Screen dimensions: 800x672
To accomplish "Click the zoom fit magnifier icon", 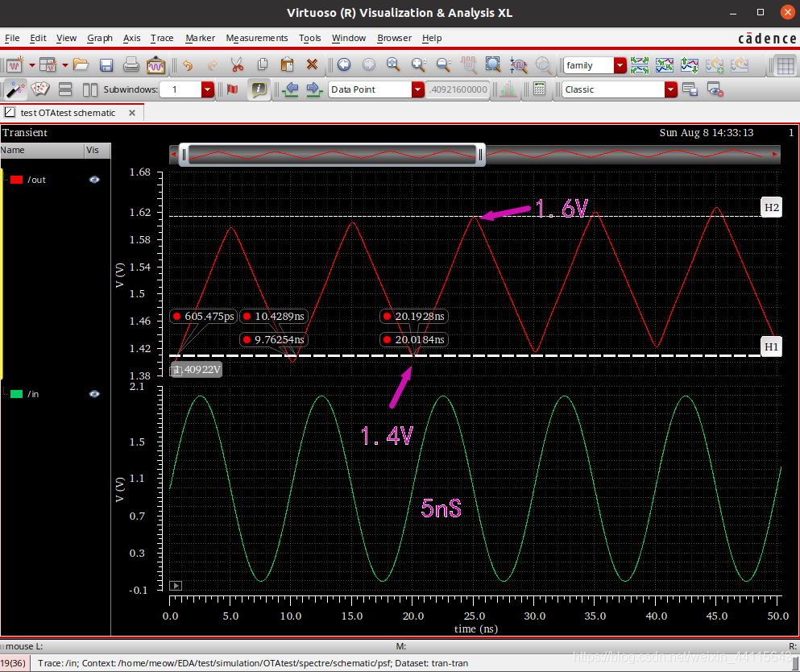I will click(393, 64).
